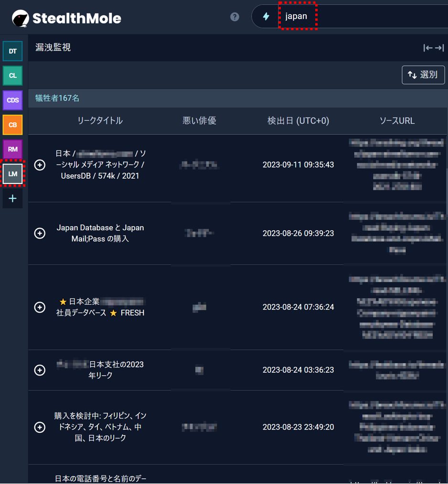Switch to the CB sidebar module
The height and width of the screenshot is (484, 448).
point(13,125)
